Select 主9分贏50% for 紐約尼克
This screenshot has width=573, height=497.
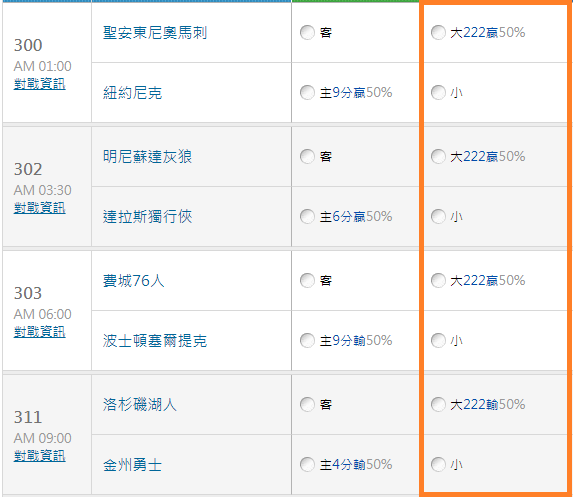pyautogui.click(x=307, y=92)
